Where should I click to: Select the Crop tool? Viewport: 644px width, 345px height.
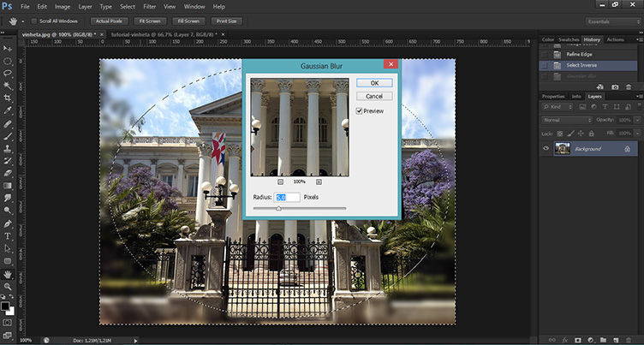[x=8, y=98]
